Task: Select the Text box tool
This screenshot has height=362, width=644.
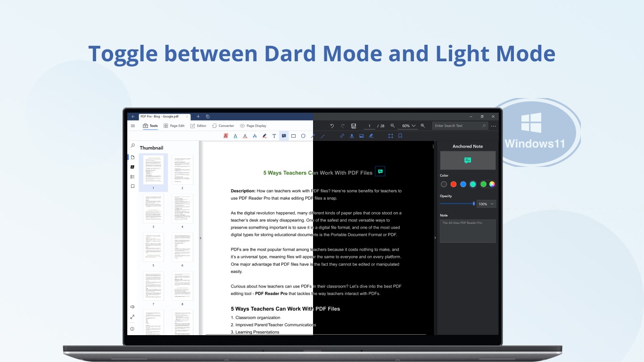Action: 274,136
